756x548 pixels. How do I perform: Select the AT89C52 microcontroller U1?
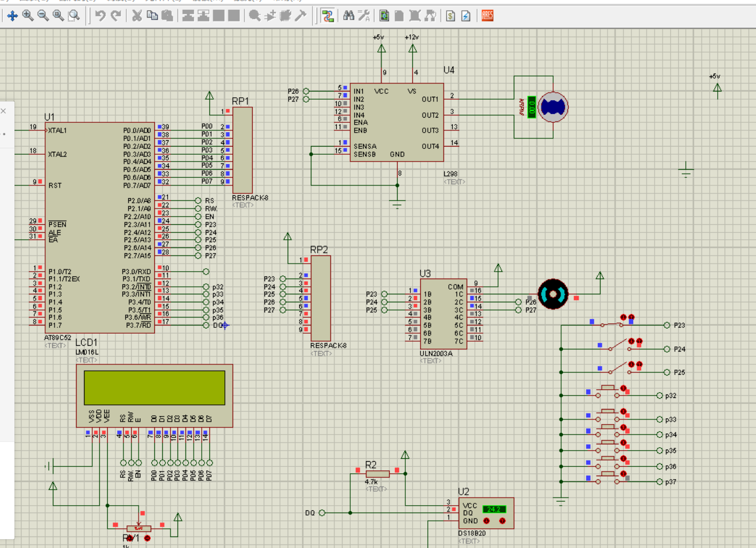tap(100, 228)
